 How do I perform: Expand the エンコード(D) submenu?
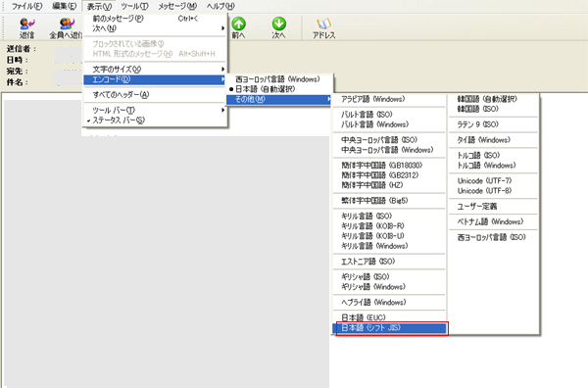(x=155, y=79)
